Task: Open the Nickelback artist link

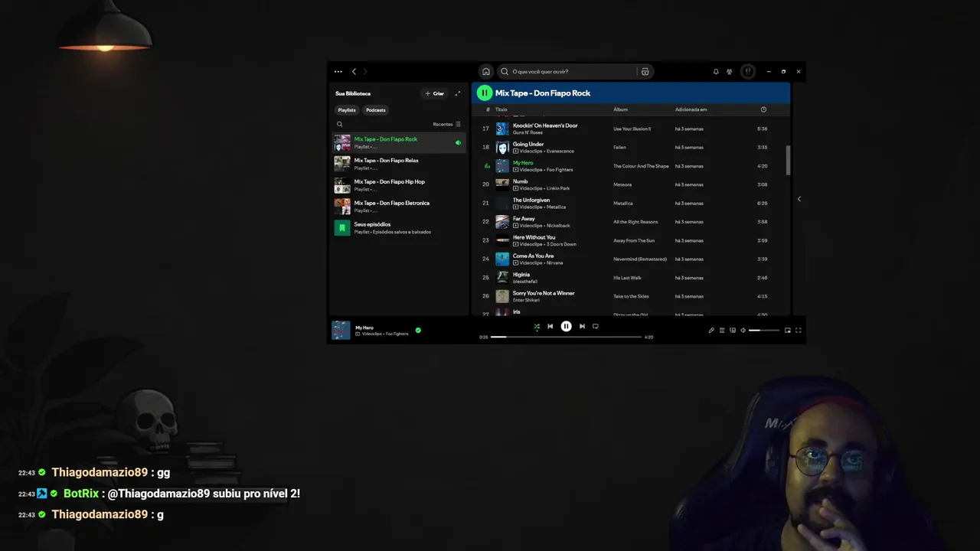Action: pos(558,226)
